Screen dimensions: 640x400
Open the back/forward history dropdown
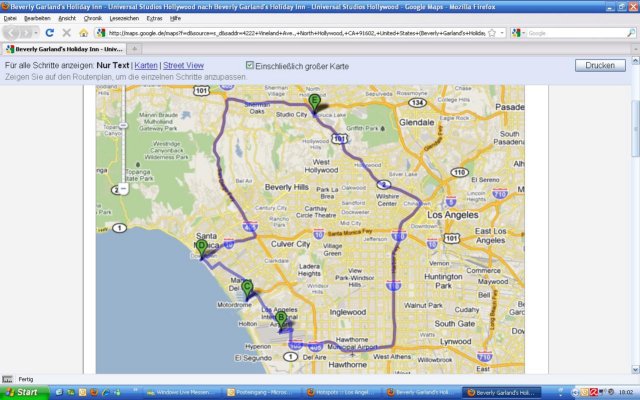click(36, 33)
